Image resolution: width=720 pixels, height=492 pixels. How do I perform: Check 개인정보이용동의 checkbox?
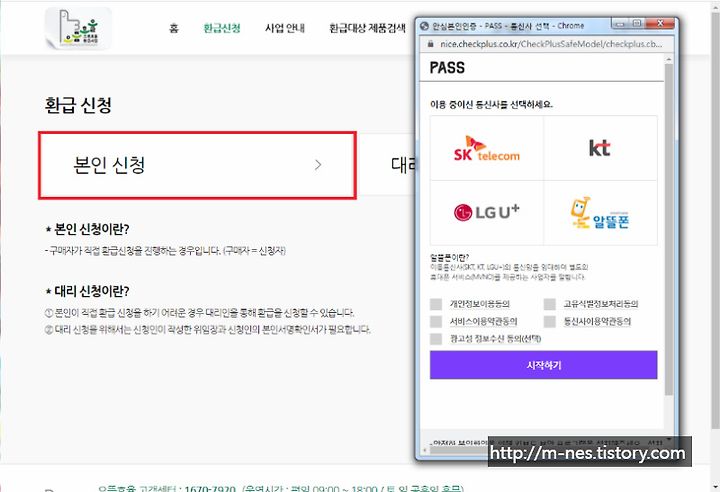coord(436,304)
